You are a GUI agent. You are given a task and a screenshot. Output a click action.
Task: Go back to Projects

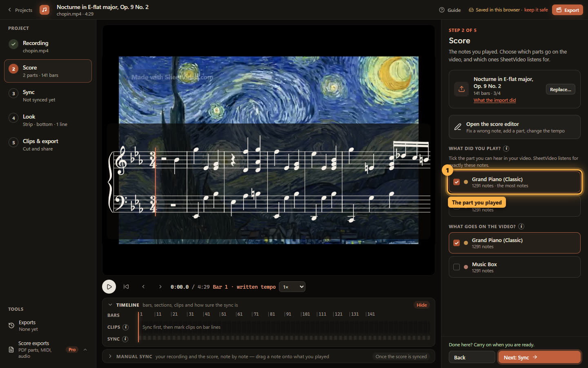pos(20,10)
